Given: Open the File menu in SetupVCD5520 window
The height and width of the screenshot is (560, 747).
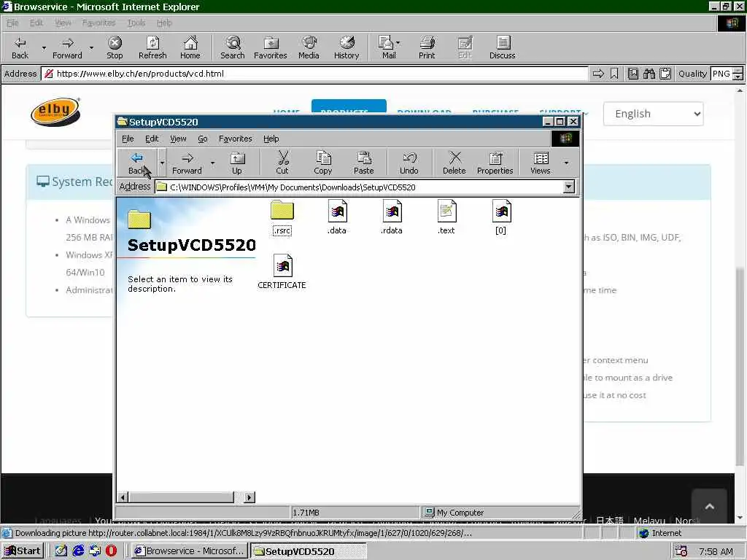Looking at the screenshot, I should click(x=128, y=139).
